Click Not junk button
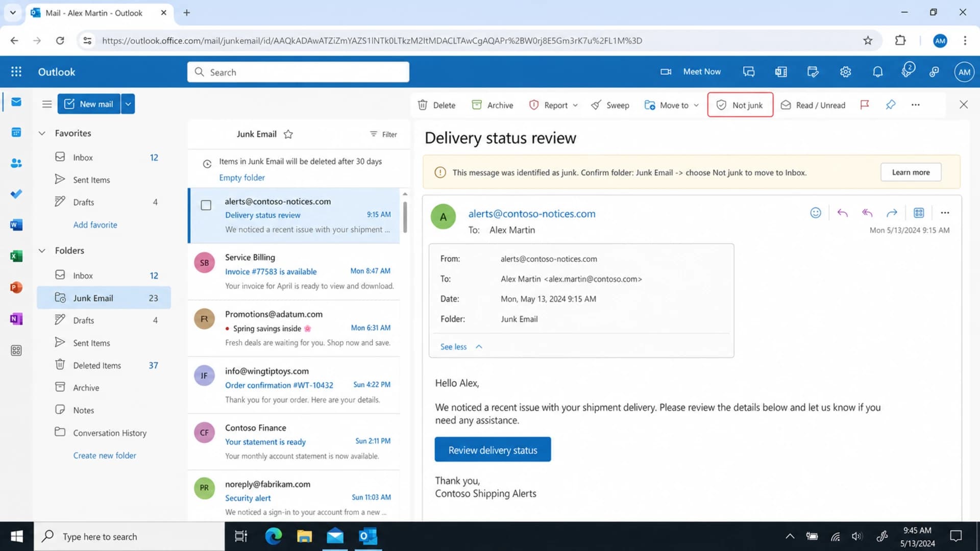The image size is (980, 551). point(740,105)
